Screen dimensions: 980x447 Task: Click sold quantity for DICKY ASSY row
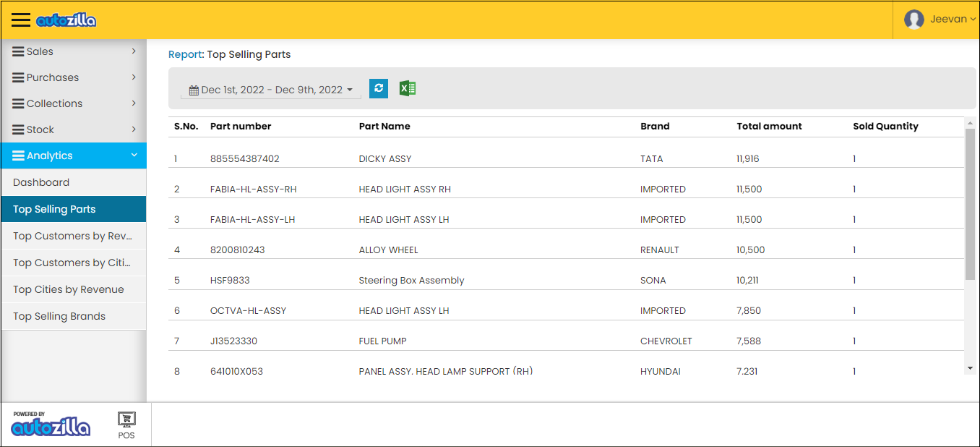click(854, 158)
